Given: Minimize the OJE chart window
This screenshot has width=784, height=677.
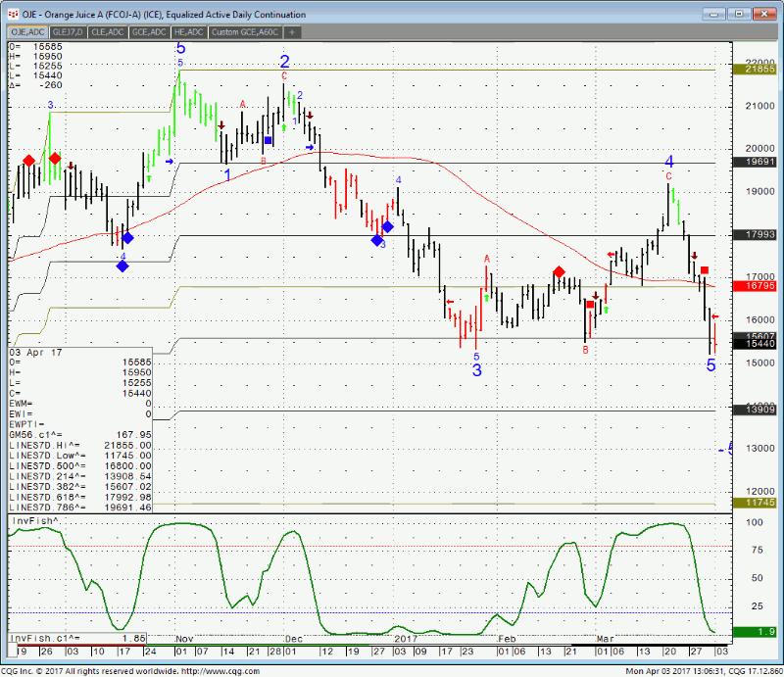Looking at the screenshot, I should 713,14.
